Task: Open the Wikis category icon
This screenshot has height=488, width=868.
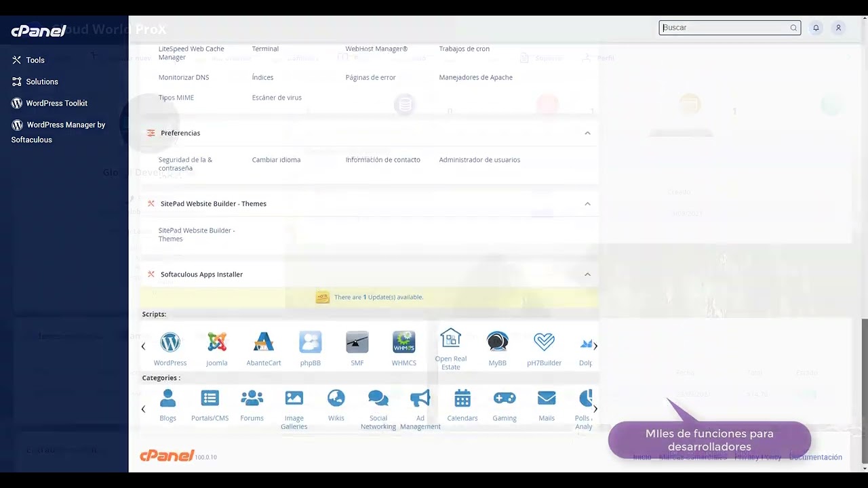Action: 336,399
